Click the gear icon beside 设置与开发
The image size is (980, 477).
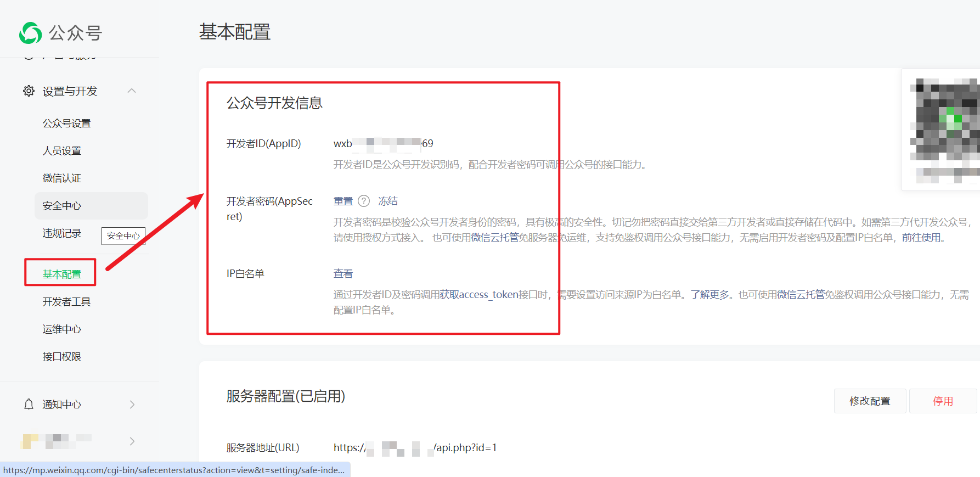click(29, 91)
